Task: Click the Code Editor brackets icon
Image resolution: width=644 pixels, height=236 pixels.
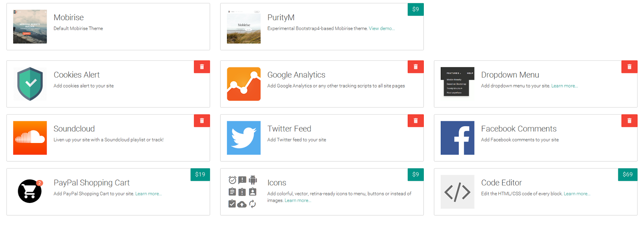Action: 457,192
